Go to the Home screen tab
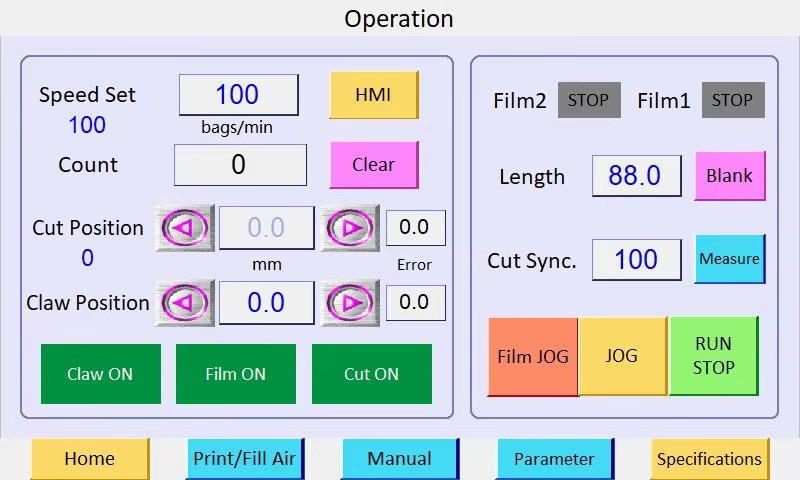 point(90,459)
